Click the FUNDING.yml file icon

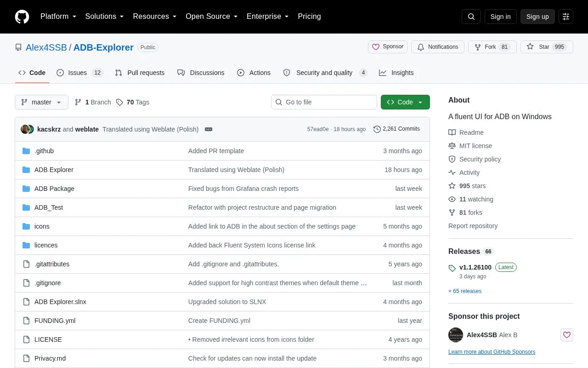click(26, 321)
